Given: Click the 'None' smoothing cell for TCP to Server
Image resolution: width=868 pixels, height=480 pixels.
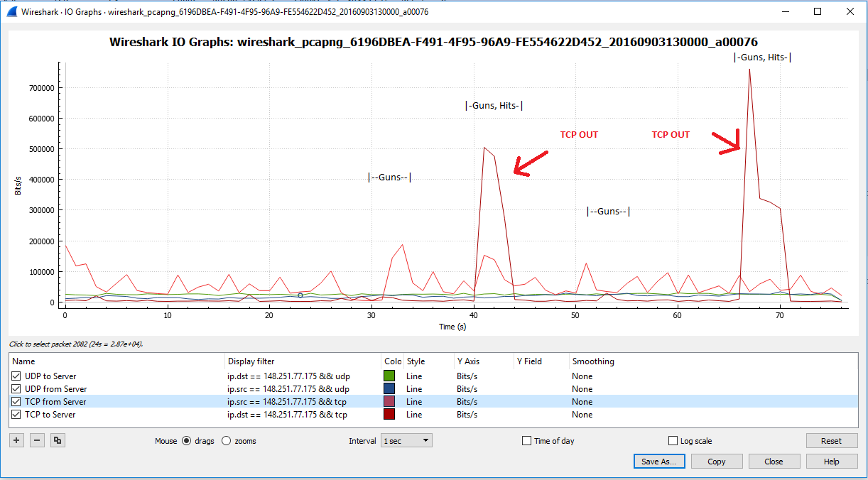Looking at the screenshot, I should pos(582,415).
